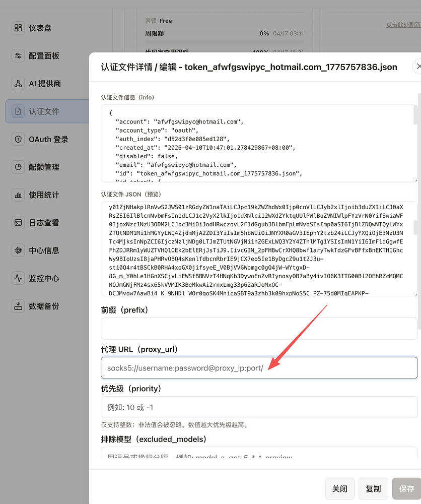Click the "account" line in info JSON
This screenshot has width=421, height=504.
click(x=179, y=122)
